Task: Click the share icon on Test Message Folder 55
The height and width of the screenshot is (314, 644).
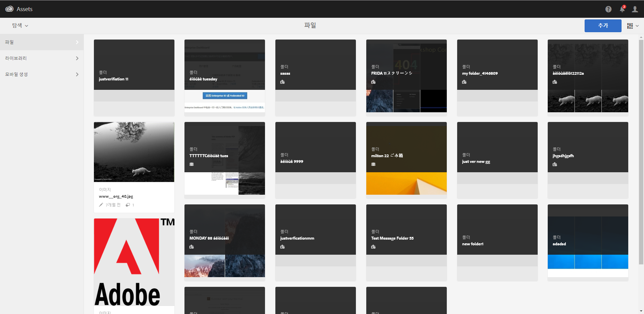Action: pyautogui.click(x=373, y=247)
